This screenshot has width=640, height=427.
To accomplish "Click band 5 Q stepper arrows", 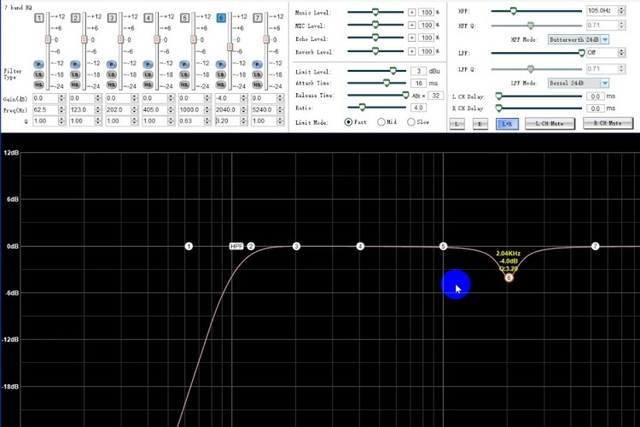I will click(207, 121).
